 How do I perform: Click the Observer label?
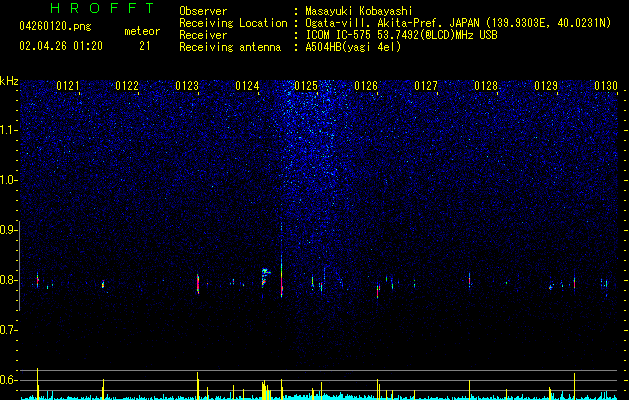[x=203, y=11]
